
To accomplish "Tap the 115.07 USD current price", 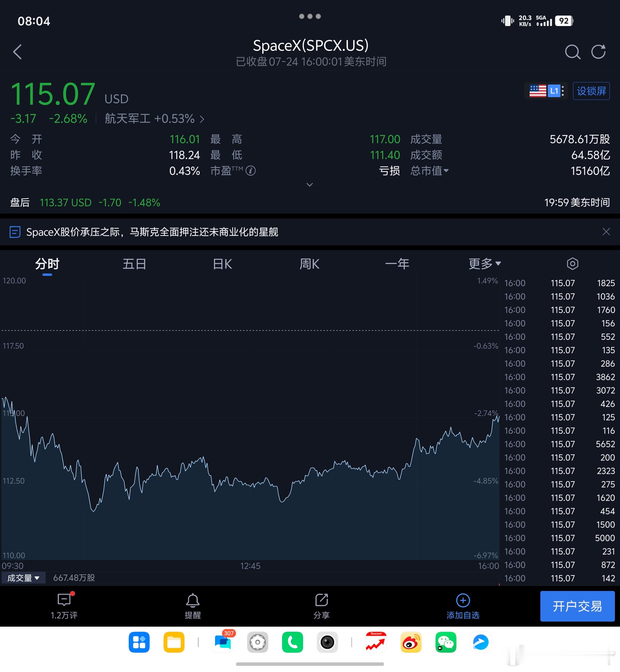I will 69,93.
